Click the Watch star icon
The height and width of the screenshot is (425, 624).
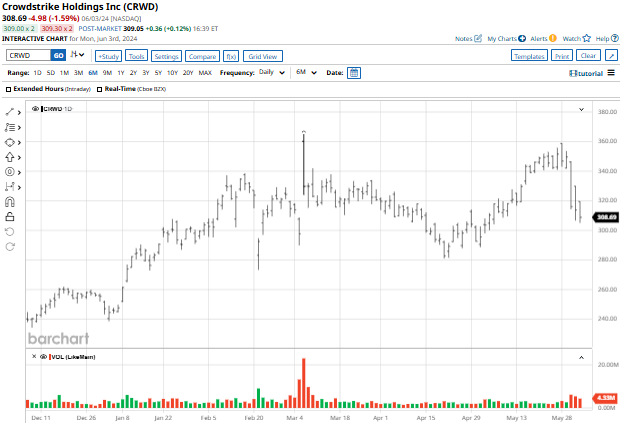click(587, 38)
